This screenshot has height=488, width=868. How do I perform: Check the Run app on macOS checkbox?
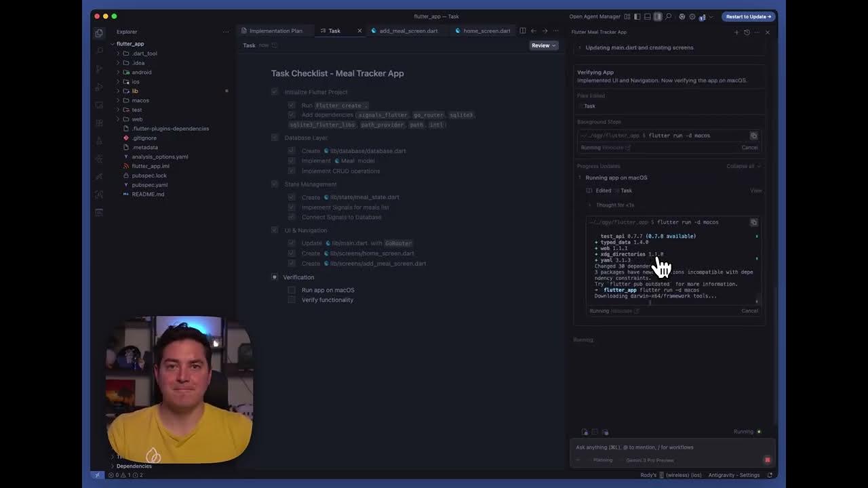[292, 289]
